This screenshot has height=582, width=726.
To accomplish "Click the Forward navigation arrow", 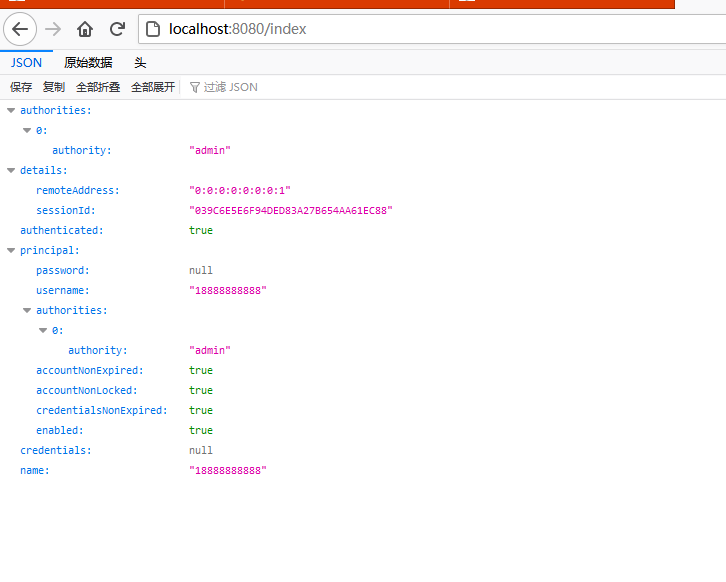I will pos(54,29).
